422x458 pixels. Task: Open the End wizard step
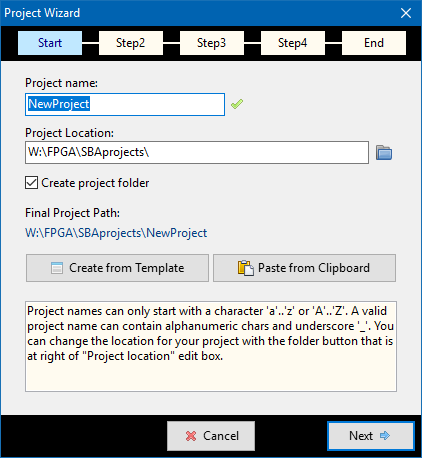[x=374, y=43]
